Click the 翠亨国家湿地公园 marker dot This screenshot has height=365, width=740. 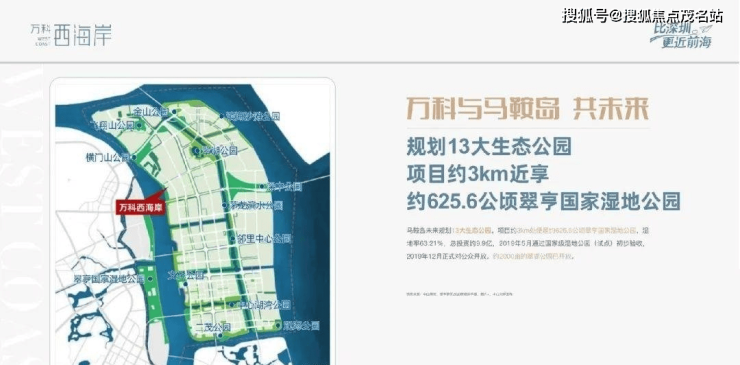coord(150,279)
